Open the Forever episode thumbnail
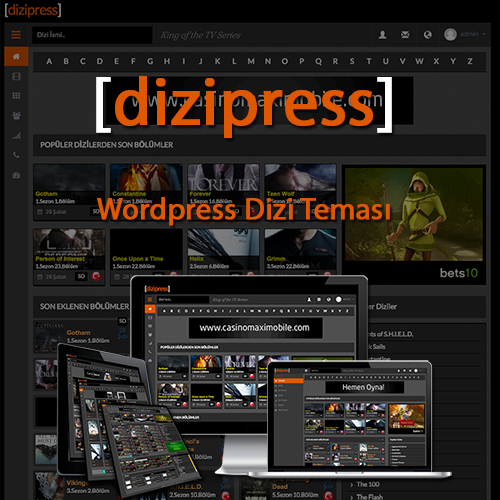500x500 pixels. click(x=223, y=177)
